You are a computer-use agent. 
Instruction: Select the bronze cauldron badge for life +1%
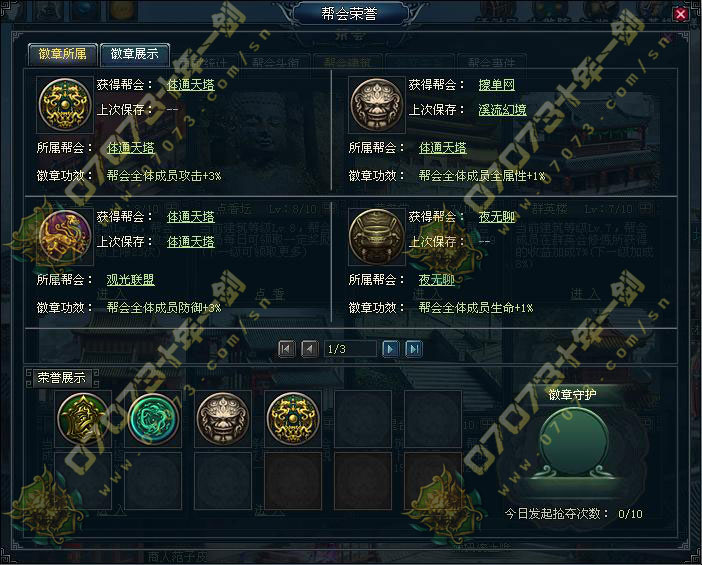377,237
